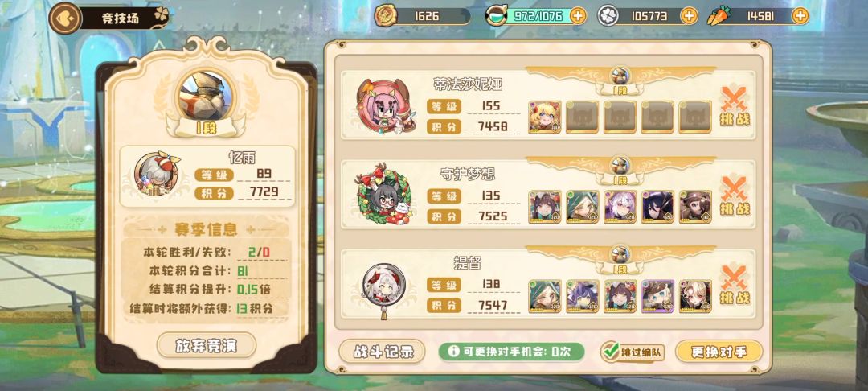Tap the back heart icon beside 竞技场

pos(65,18)
